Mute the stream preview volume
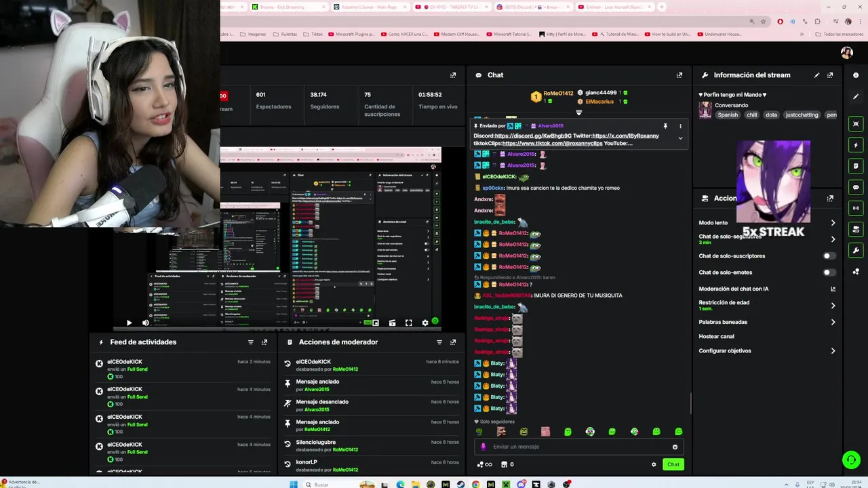This screenshot has width=868, height=488. coord(145,323)
